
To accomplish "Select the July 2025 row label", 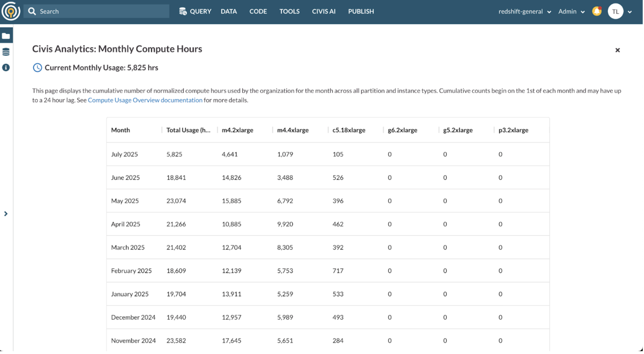I will [x=124, y=154].
